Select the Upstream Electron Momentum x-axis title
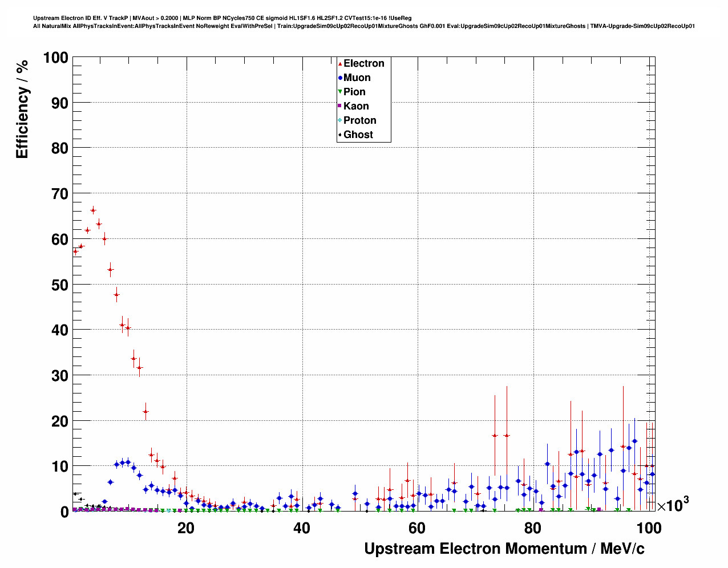This screenshot has width=728, height=568. click(504, 549)
